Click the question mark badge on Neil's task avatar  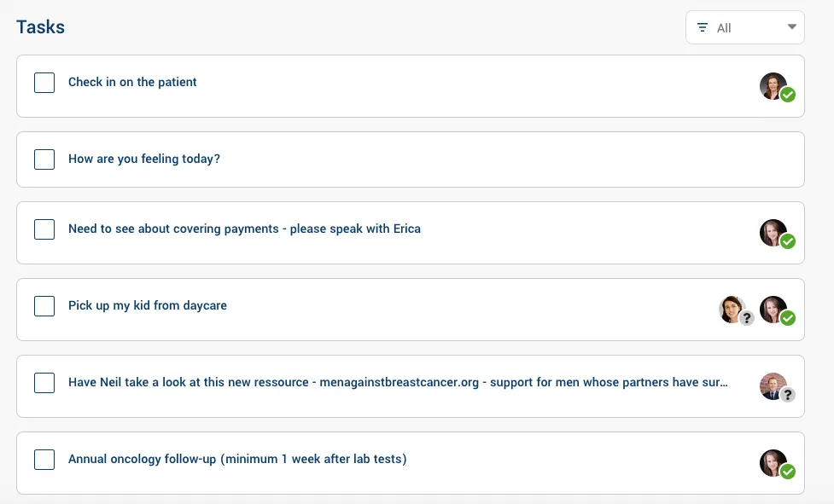point(786,394)
